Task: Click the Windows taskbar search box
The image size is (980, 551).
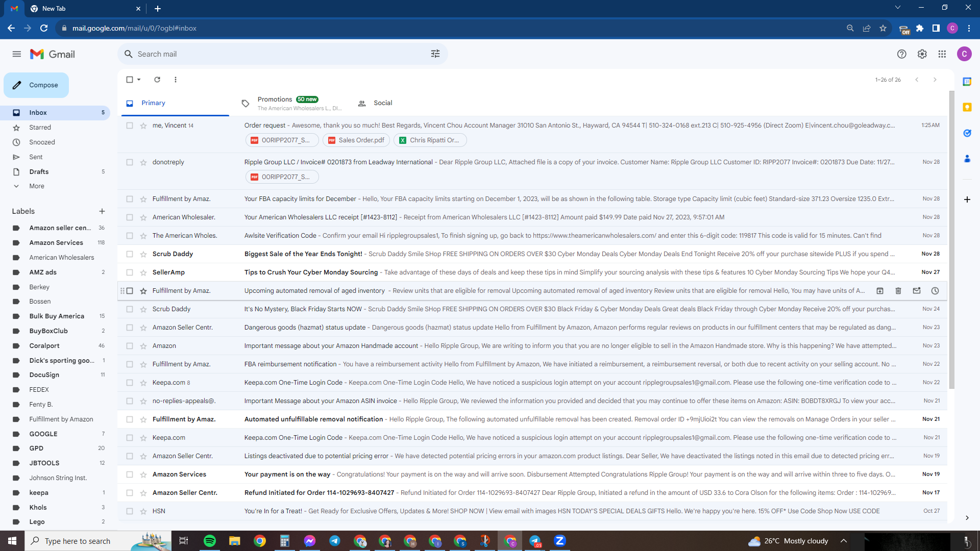Action: pyautogui.click(x=97, y=541)
